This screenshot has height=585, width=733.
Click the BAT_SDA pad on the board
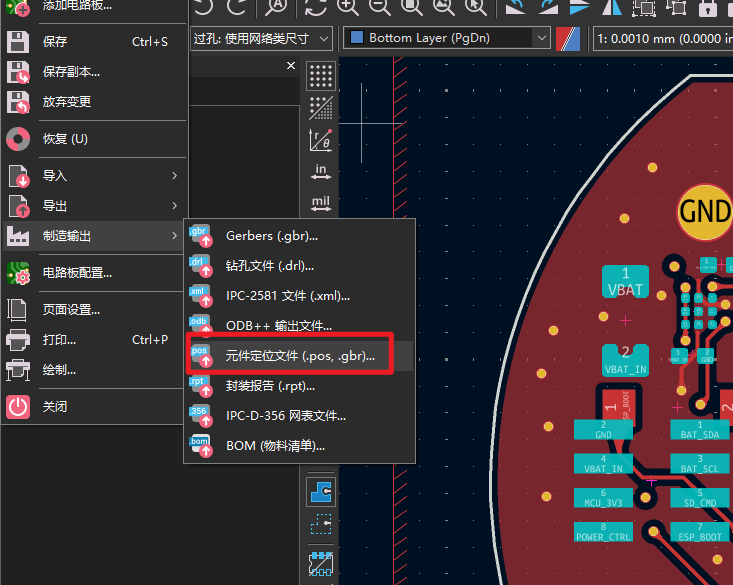(700, 430)
